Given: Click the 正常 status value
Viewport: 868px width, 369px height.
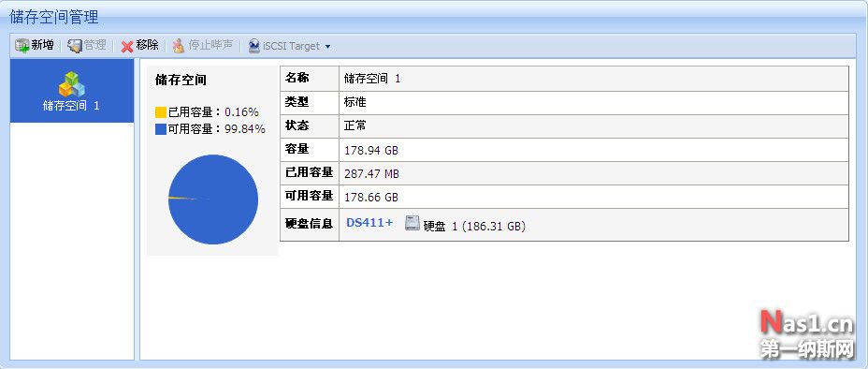Looking at the screenshot, I should 354,125.
